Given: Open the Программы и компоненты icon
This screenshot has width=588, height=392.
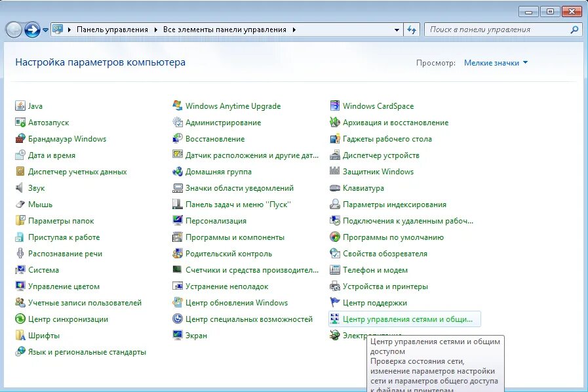Looking at the screenshot, I should coord(178,237).
